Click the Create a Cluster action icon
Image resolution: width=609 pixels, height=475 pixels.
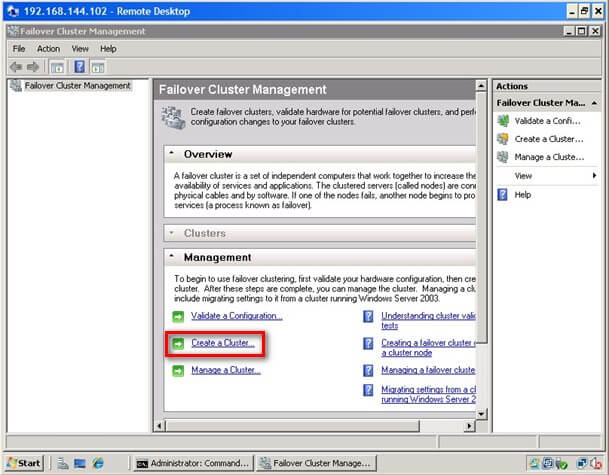pos(503,139)
